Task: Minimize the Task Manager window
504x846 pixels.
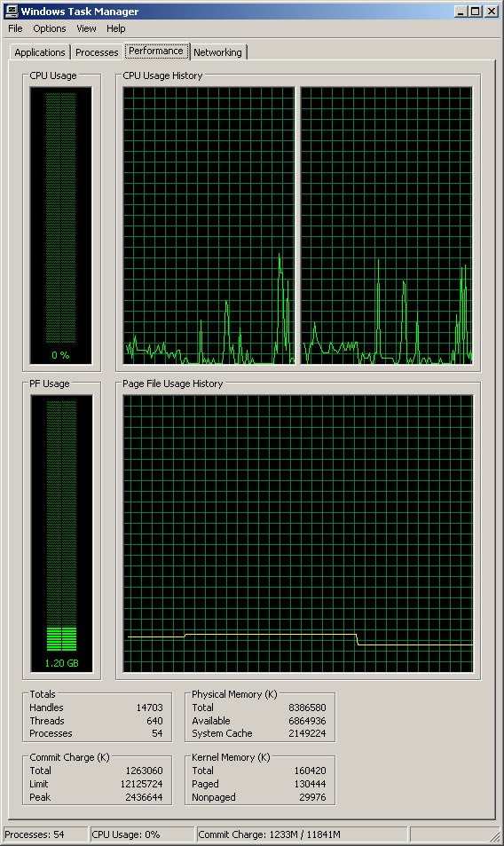Action: pyautogui.click(x=461, y=12)
